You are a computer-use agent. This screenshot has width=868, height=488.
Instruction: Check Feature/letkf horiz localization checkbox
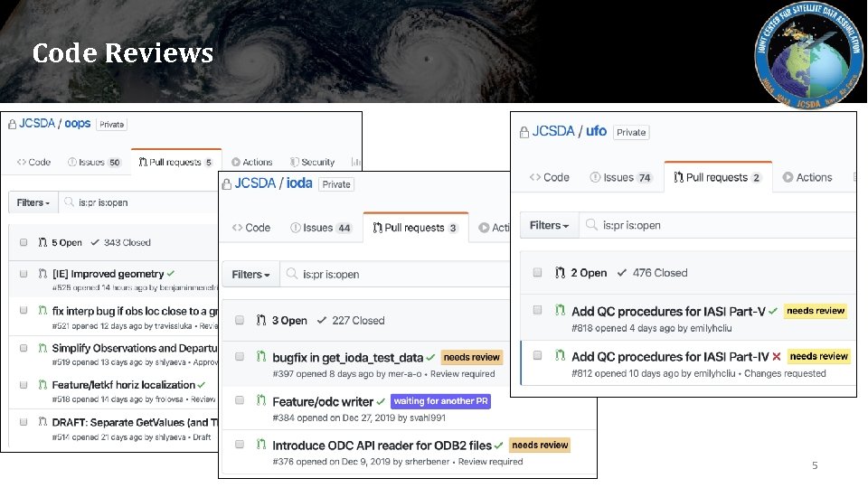(24, 385)
